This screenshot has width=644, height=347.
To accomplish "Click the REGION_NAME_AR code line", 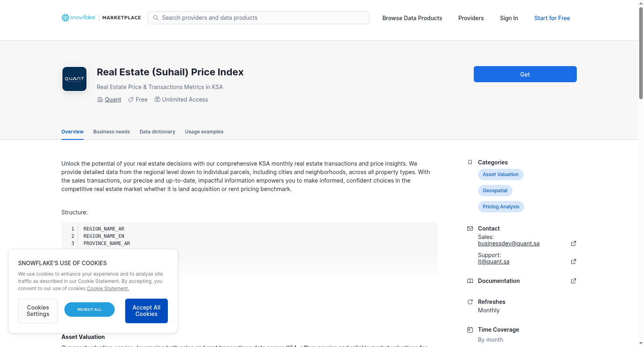I will [104, 229].
